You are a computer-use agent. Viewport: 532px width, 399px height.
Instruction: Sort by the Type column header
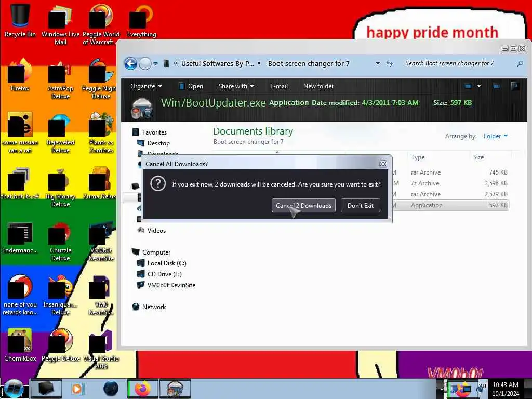click(x=418, y=157)
